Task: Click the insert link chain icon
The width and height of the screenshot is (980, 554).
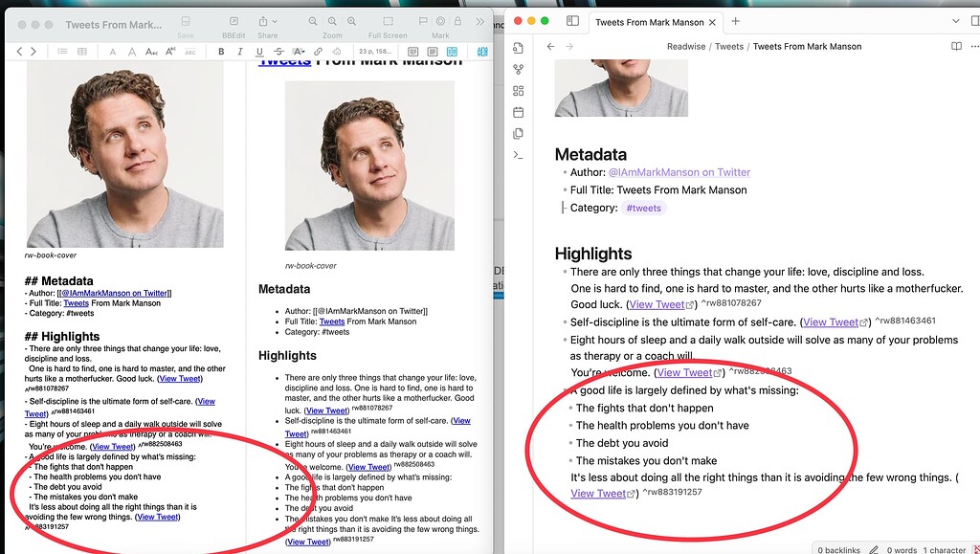Action: [x=319, y=52]
